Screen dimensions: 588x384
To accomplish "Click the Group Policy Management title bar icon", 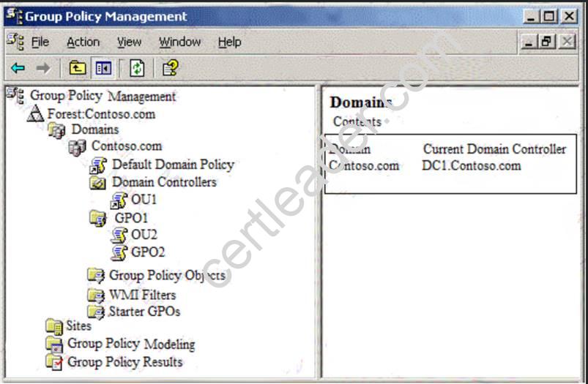I will 15,16.
